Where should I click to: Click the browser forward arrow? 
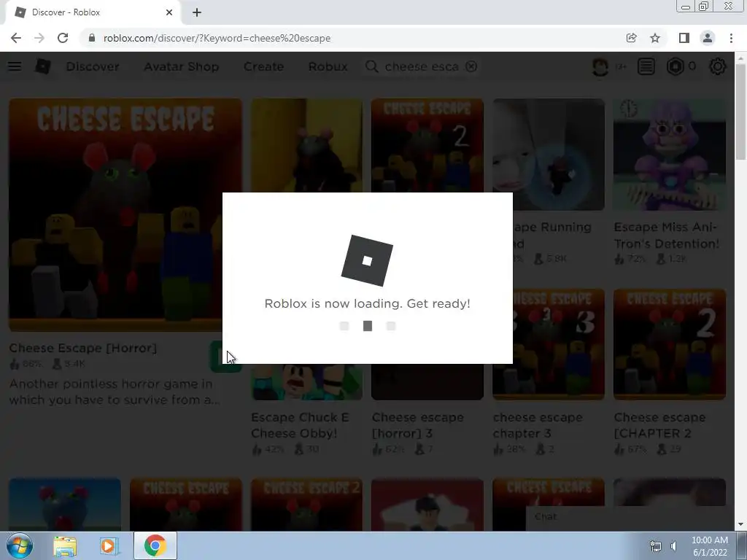pyautogui.click(x=39, y=38)
